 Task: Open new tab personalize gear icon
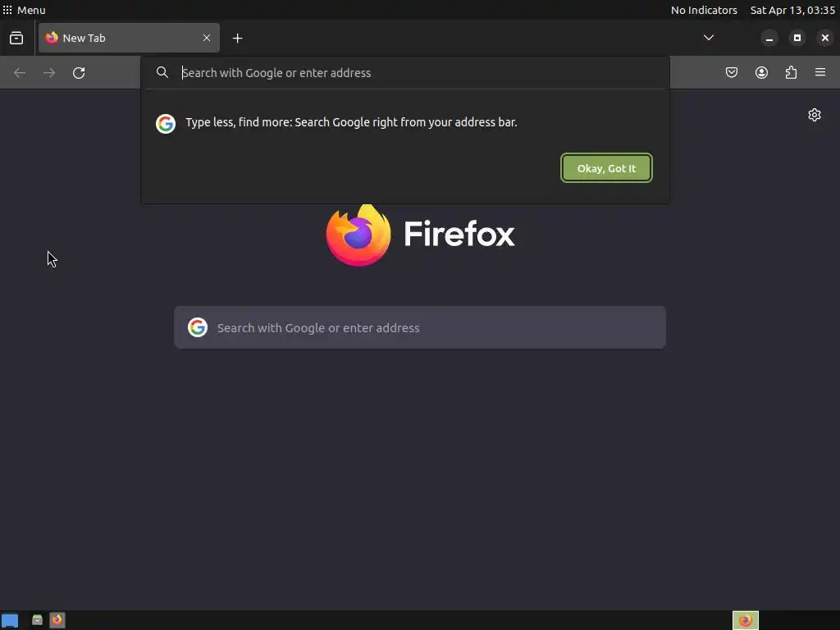(x=815, y=115)
